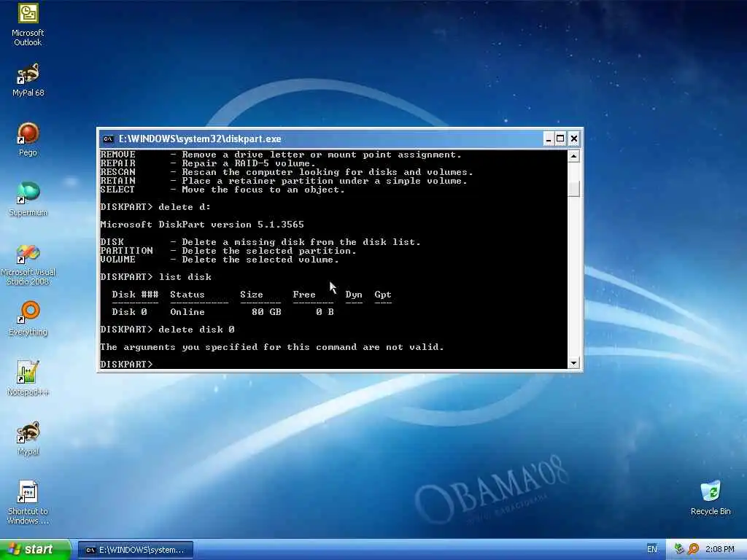Open the diskpart window system menu icon
The width and height of the screenshot is (747, 560).
pos(109,139)
